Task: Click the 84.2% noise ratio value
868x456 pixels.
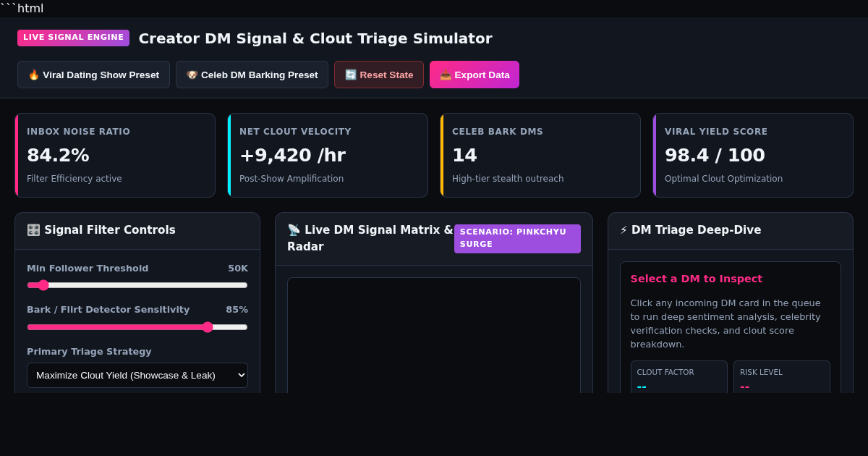Action: 58,156
